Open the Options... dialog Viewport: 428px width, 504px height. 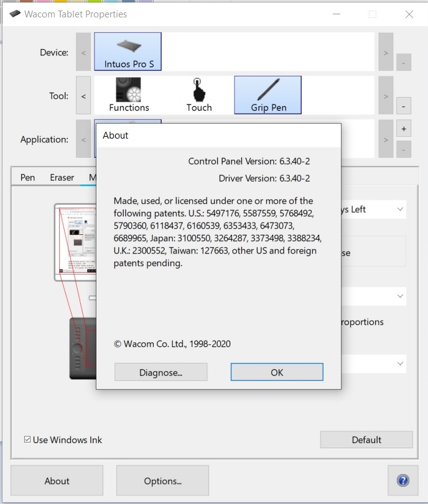162,480
